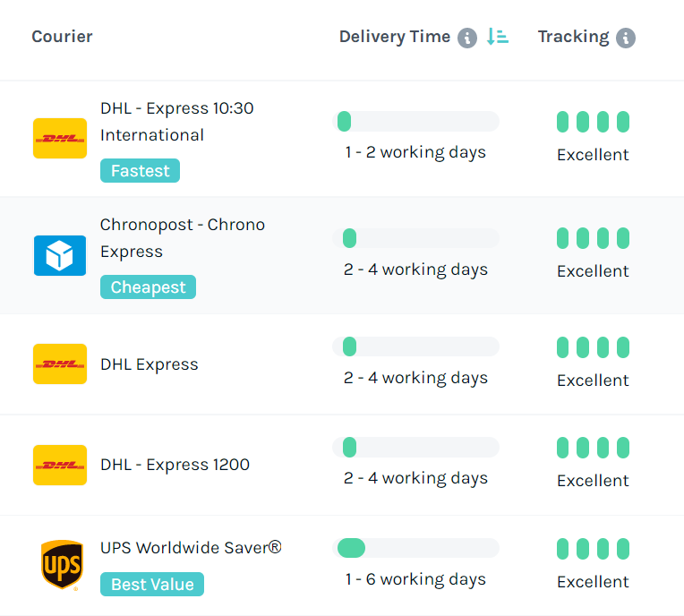
Task: Select the Cheapest badge
Action: 148,287
